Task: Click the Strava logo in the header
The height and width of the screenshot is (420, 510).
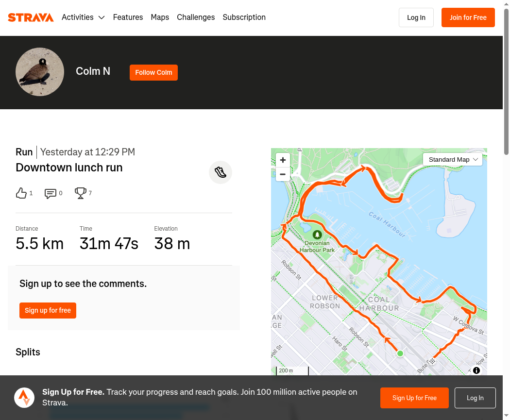Action: pyautogui.click(x=31, y=17)
